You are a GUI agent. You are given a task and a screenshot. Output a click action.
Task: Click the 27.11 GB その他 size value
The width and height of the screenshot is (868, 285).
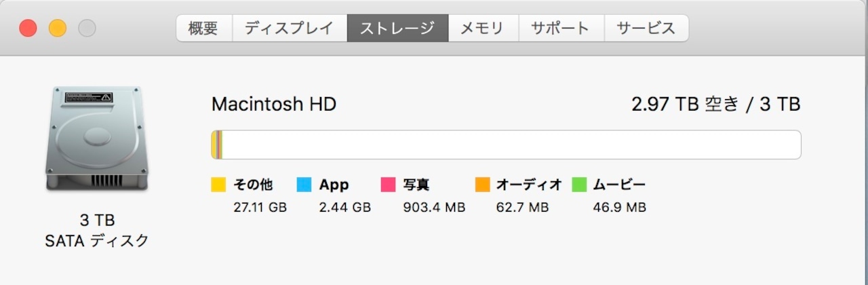(260, 207)
